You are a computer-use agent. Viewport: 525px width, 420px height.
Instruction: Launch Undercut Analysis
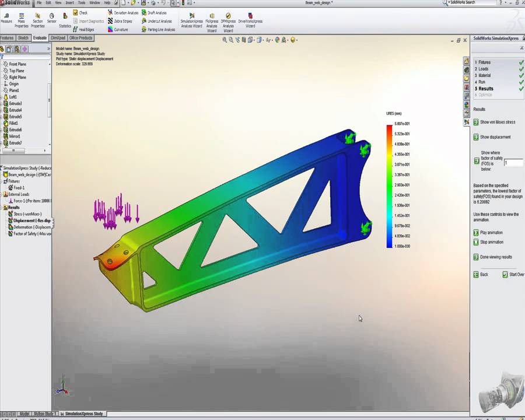tap(156, 21)
